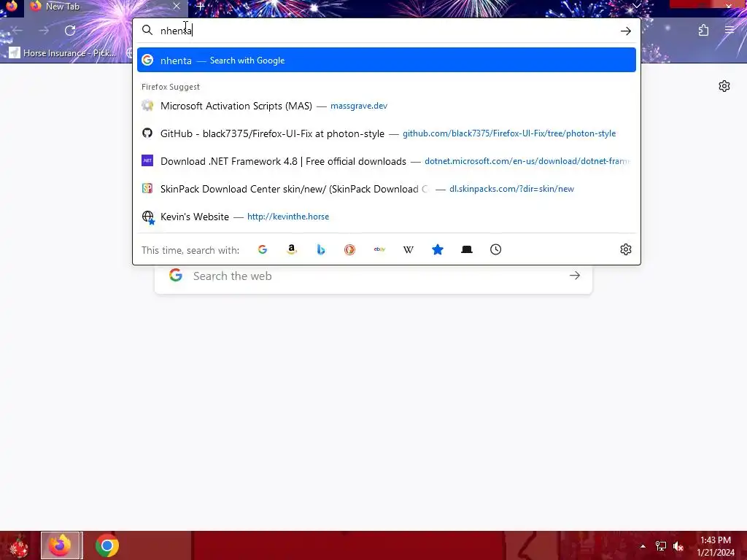
Task: Open the clock showing 1:43 PM
Action: [x=716, y=546]
